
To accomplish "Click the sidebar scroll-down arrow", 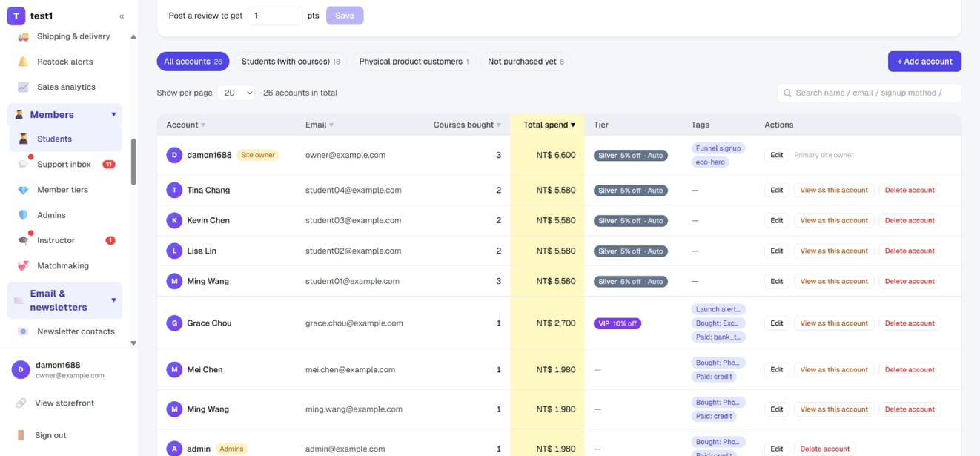I will [133, 343].
